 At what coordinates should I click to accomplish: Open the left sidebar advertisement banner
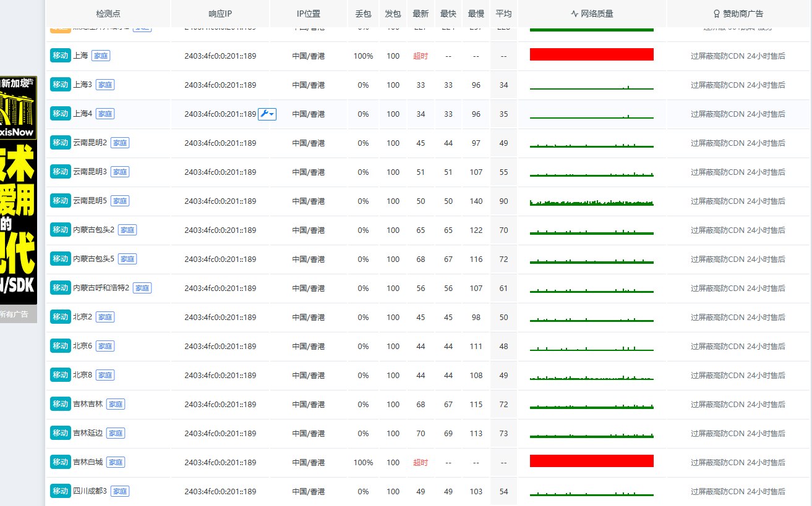19,191
